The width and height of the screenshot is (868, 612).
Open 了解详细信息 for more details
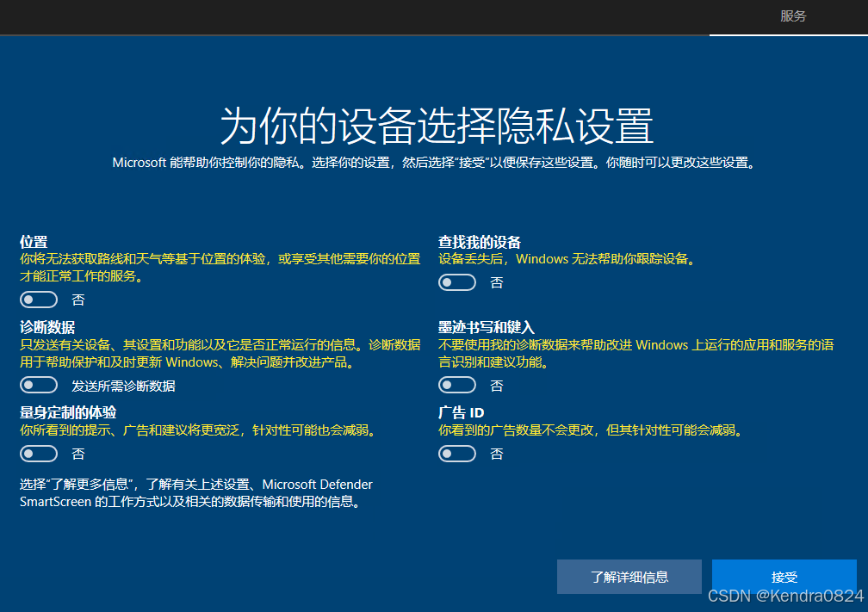click(x=629, y=577)
